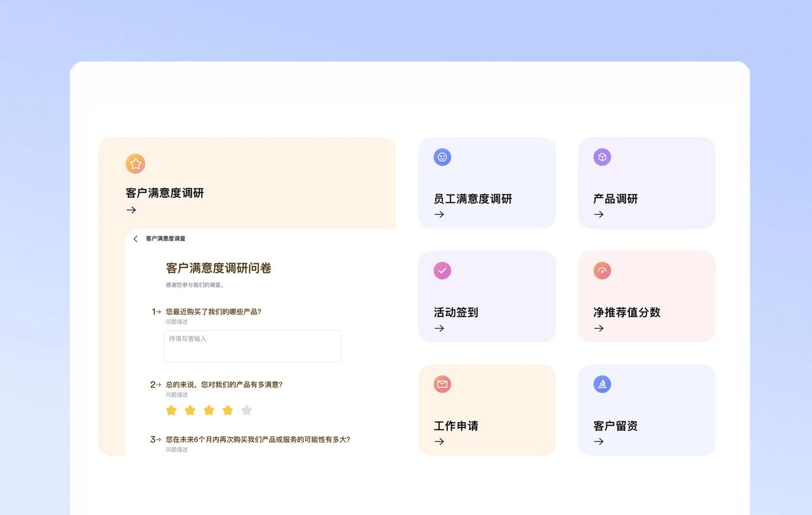Rate one star on satisfaction question
This screenshot has width=812, height=515.
pos(171,410)
